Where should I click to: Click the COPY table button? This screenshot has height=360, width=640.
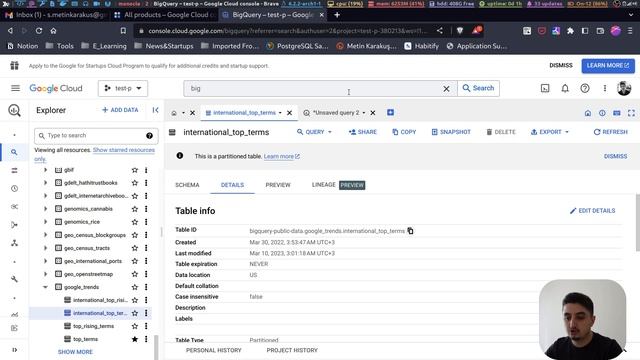click(404, 132)
